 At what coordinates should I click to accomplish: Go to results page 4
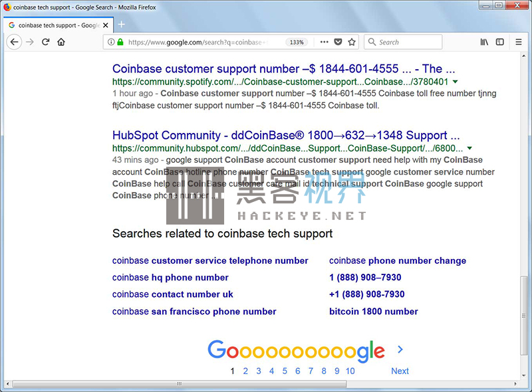(x=271, y=371)
